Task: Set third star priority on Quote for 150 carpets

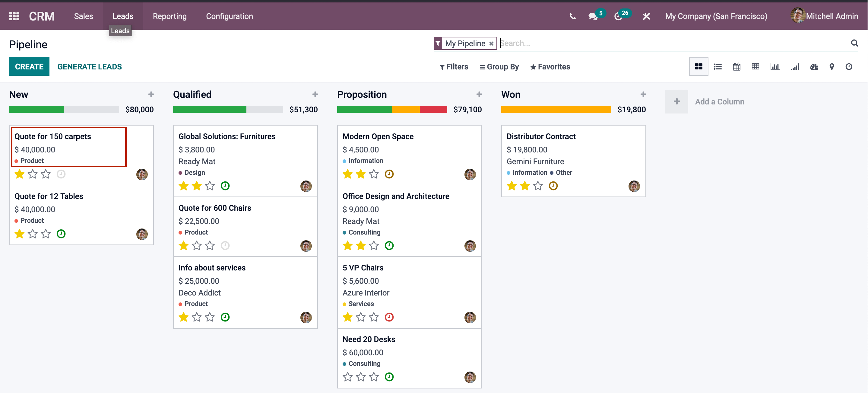Action: point(46,174)
